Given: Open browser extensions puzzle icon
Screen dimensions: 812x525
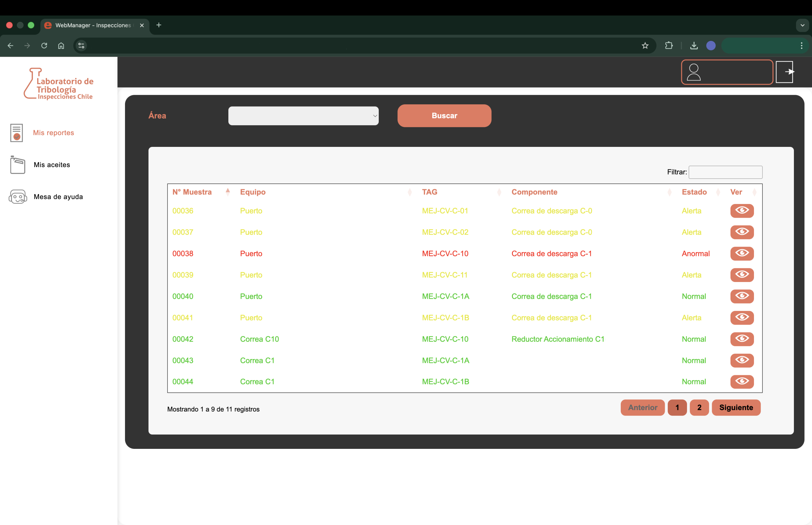Looking at the screenshot, I should (669, 46).
